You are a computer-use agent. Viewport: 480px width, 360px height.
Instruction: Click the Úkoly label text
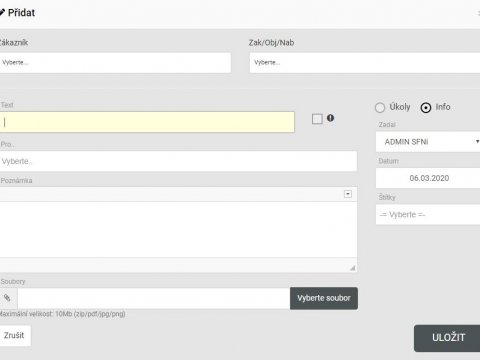coord(400,107)
